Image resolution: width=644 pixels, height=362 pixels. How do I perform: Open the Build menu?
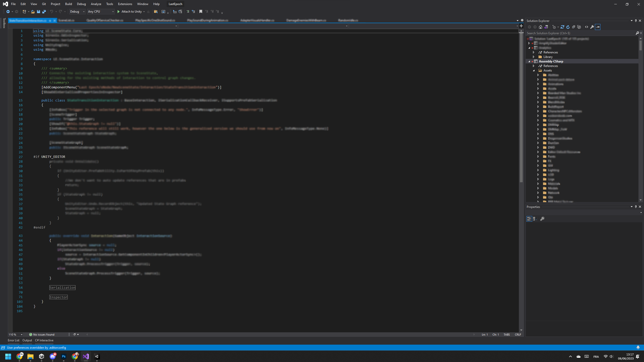[x=68, y=4]
